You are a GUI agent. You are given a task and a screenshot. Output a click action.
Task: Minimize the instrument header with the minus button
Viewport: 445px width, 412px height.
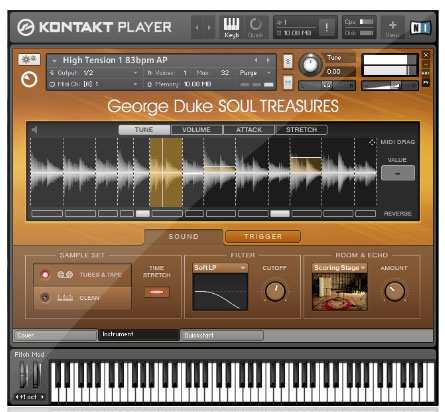pyautogui.click(x=426, y=64)
